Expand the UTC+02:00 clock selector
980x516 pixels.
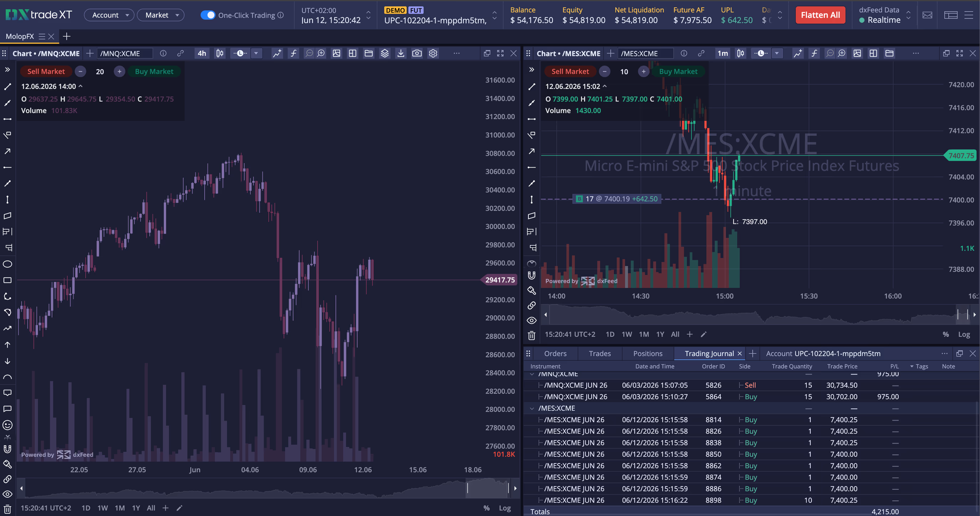[x=368, y=15]
